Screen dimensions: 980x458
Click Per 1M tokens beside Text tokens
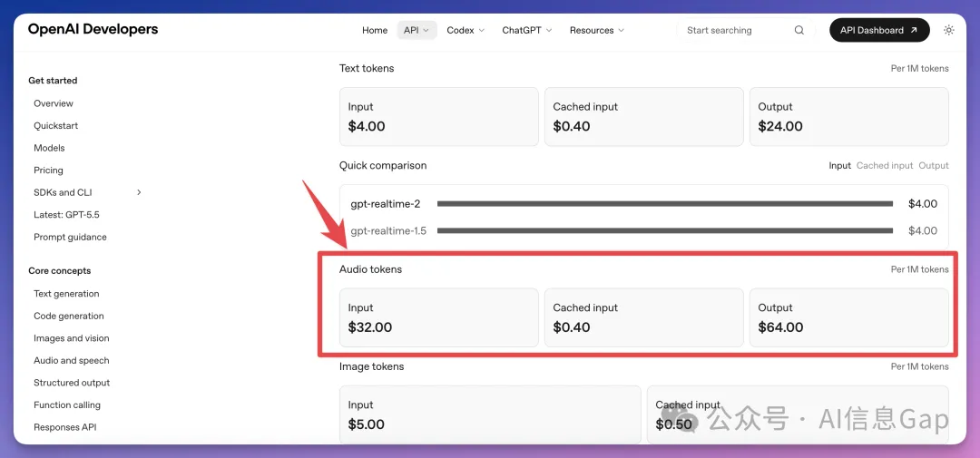pyautogui.click(x=920, y=69)
